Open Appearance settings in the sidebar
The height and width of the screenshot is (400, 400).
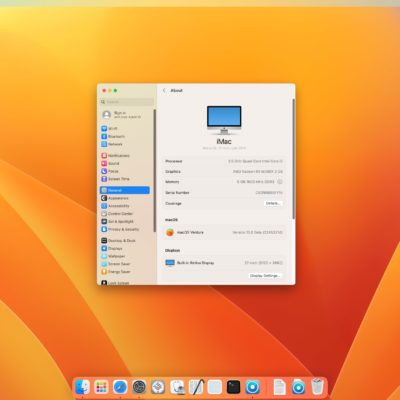(x=125, y=198)
